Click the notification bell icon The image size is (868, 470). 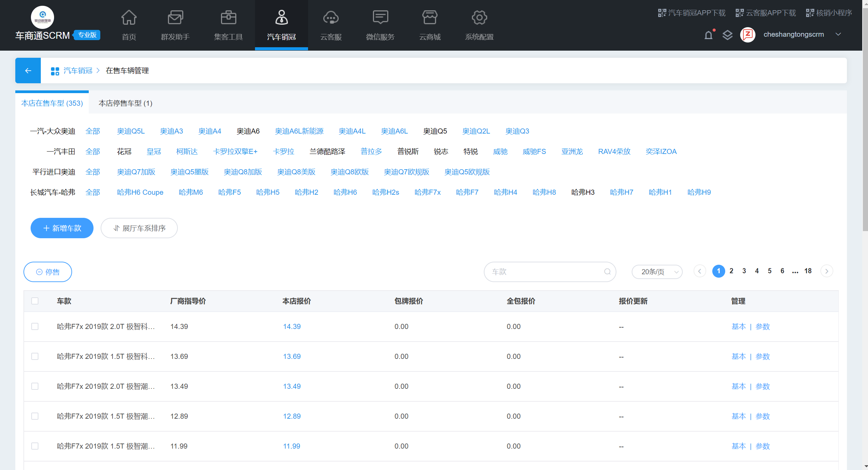[x=709, y=35]
